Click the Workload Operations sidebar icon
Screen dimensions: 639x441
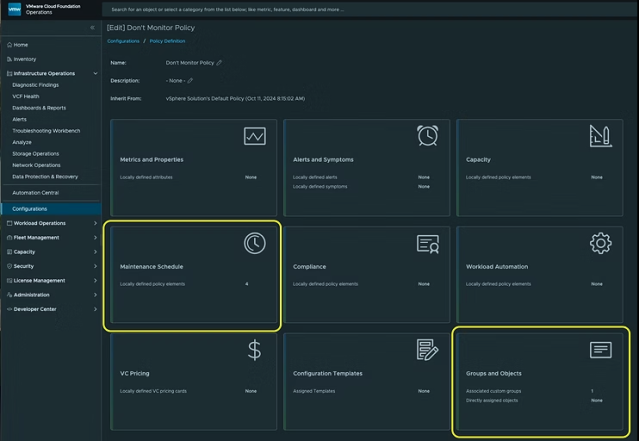click(9, 223)
